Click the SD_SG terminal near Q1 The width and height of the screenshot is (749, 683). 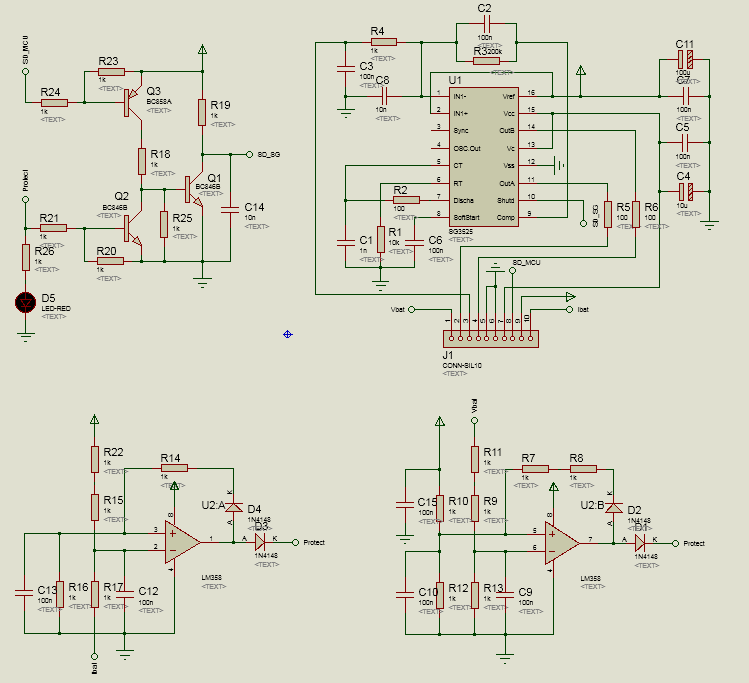[x=249, y=154]
